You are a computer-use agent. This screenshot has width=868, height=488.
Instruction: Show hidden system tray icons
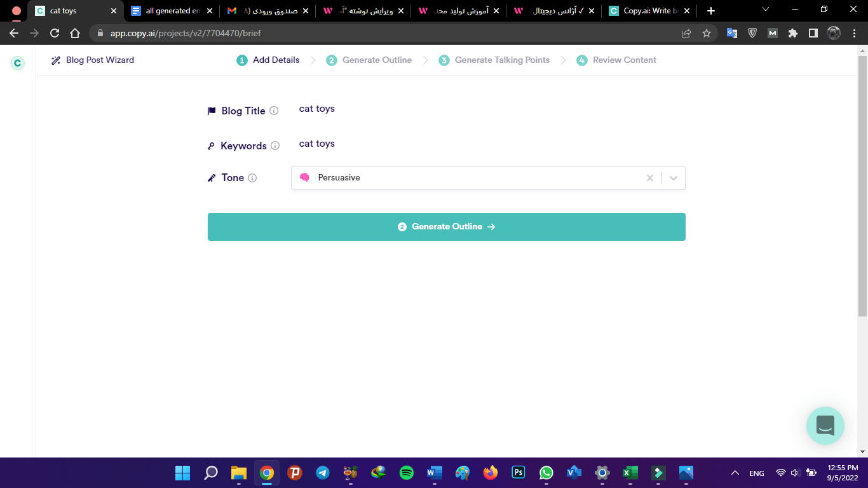click(x=735, y=473)
